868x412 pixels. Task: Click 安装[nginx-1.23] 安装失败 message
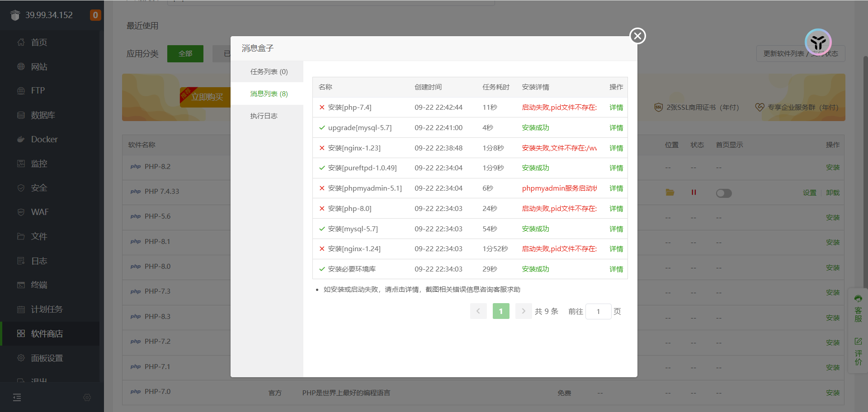pyautogui.click(x=559, y=148)
